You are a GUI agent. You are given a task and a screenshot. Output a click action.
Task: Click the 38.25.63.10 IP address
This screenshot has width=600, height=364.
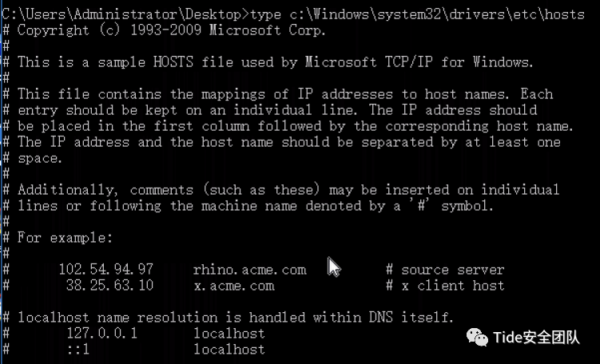pyautogui.click(x=109, y=285)
